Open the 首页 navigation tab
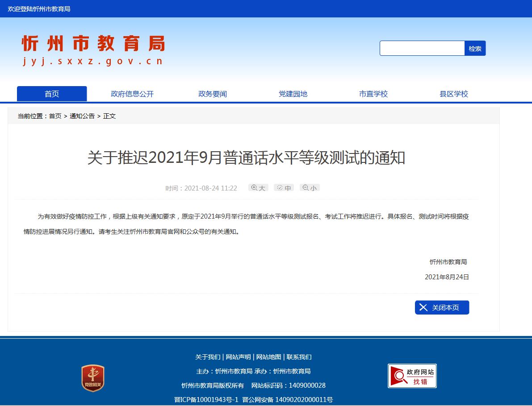This screenshot has width=532, height=406. (52, 94)
